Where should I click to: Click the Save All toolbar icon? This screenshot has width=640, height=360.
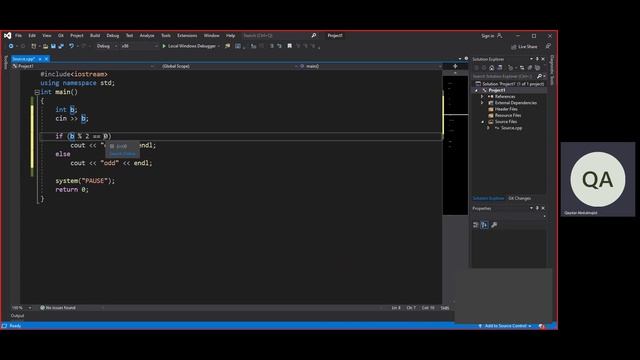(61, 47)
